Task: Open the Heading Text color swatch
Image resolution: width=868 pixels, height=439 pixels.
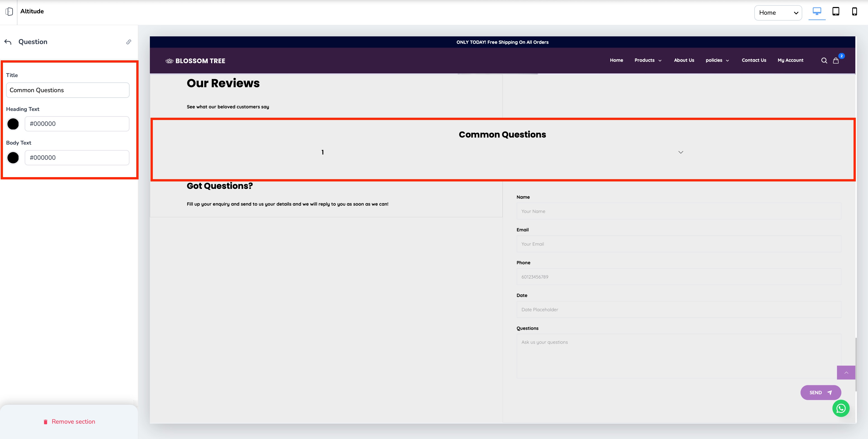Action: coord(13,124)
